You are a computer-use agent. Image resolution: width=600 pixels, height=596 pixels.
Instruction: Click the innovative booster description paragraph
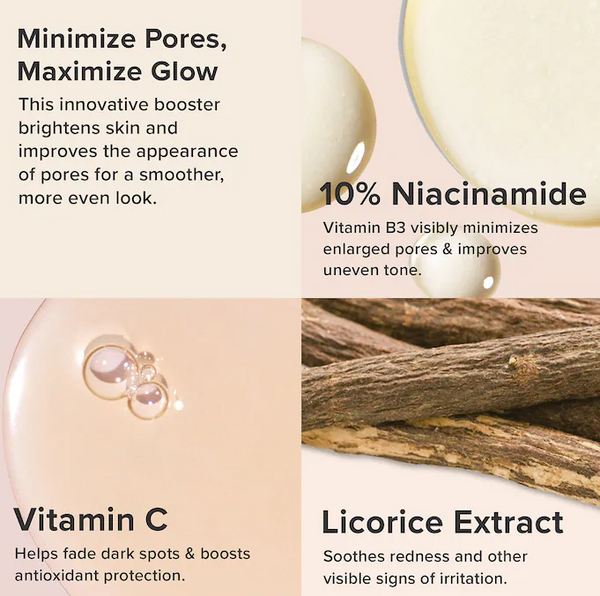(128, 151)
